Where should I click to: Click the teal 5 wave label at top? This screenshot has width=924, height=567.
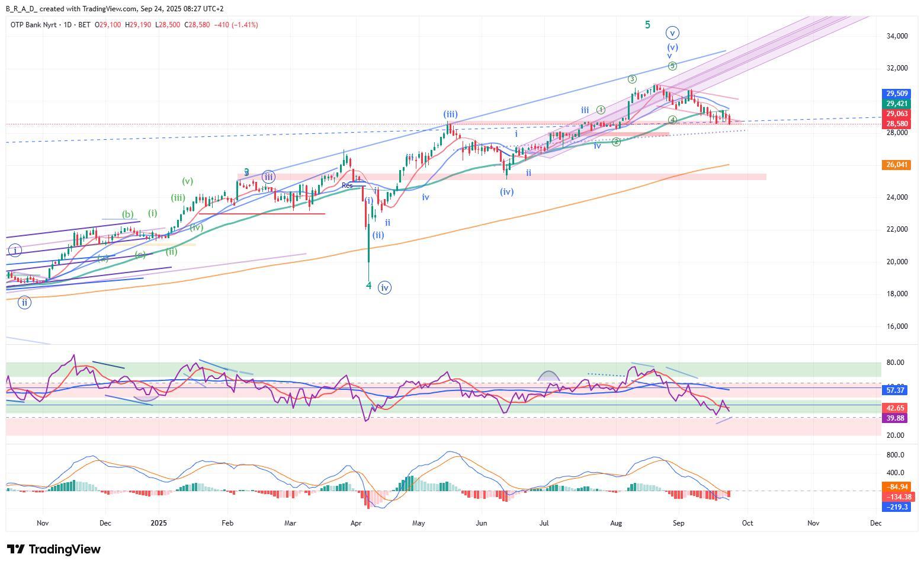tap(647, 25)
